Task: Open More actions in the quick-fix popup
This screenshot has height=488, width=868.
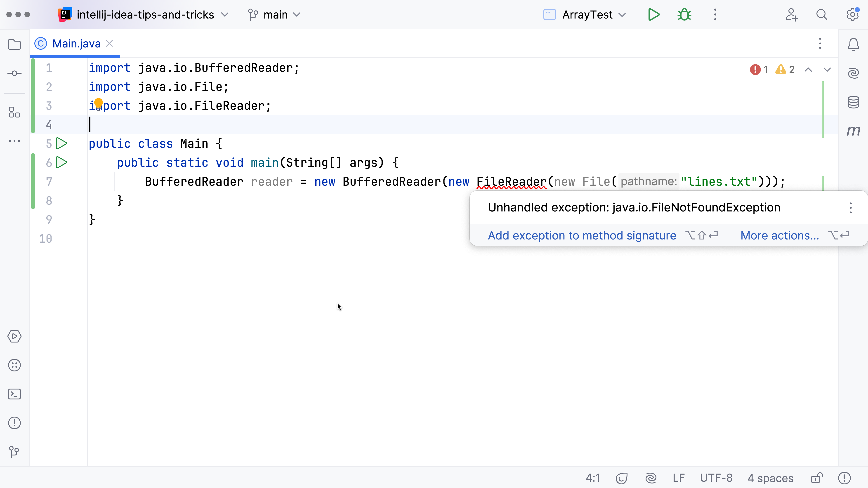Action: (780, 235)
